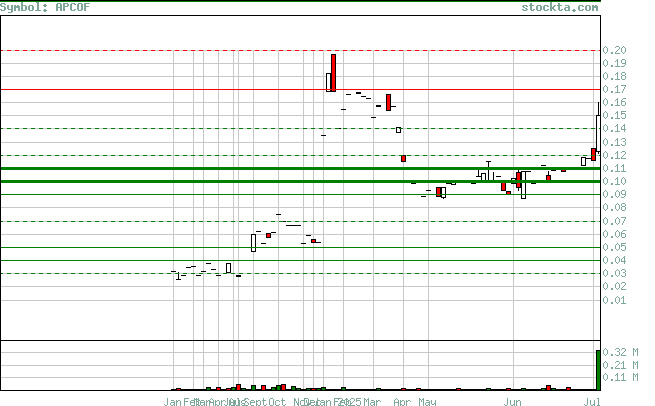Image resolution: width=655 pixels, height=406 pixels.
Task: Click the tall white candlestick at July's right edge
Action: pyautogui.click(x=598, y=133)
